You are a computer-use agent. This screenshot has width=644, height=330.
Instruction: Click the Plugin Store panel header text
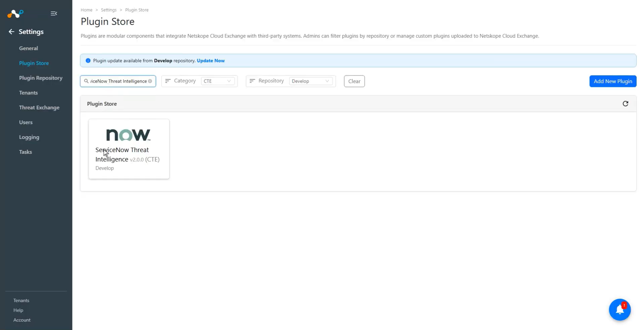[x=102, y=104]
